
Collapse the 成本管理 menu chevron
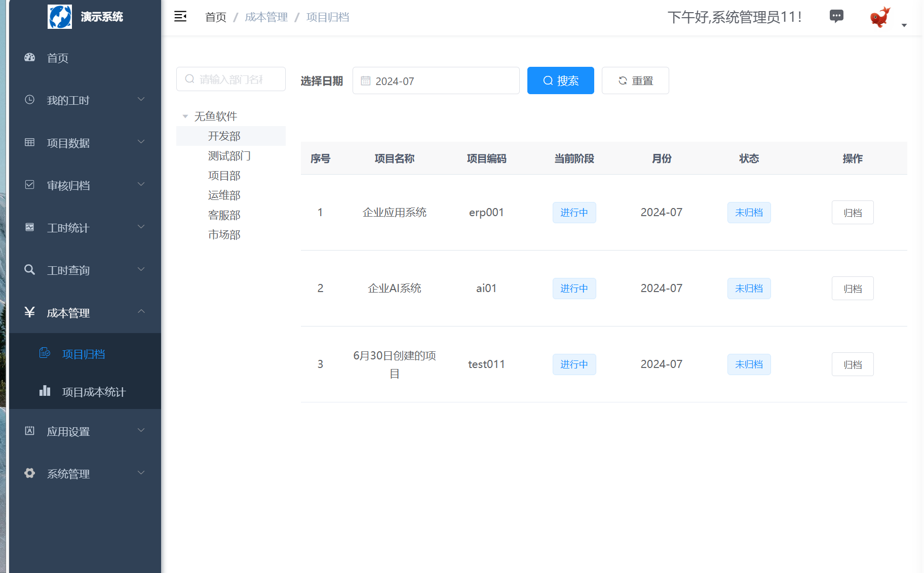click(141, 311)
